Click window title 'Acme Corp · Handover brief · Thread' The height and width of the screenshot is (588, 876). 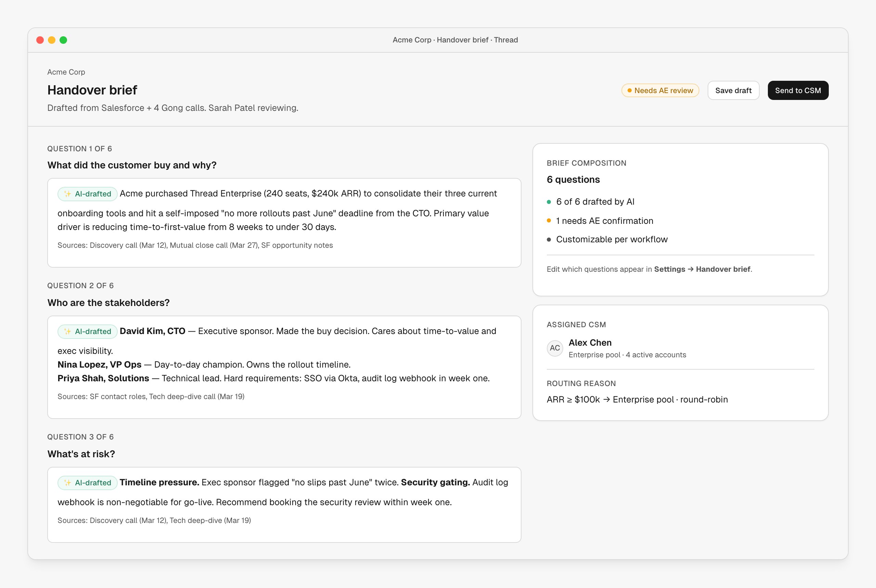(x=455, y=40)
